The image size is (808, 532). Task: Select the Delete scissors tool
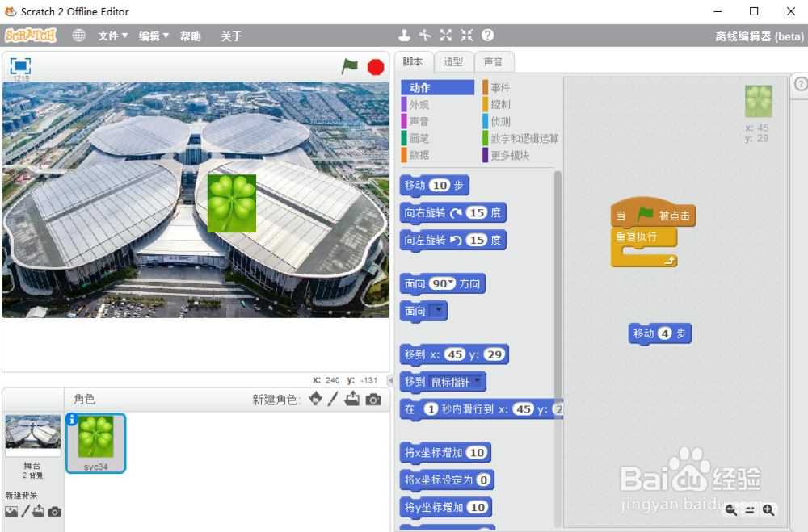(x=425, y=35)
